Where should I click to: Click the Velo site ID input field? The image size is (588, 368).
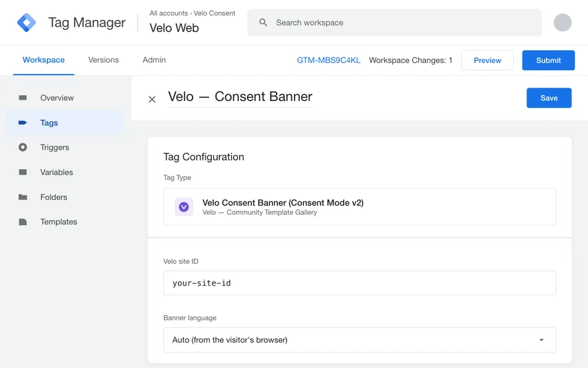tap(359, 283)
